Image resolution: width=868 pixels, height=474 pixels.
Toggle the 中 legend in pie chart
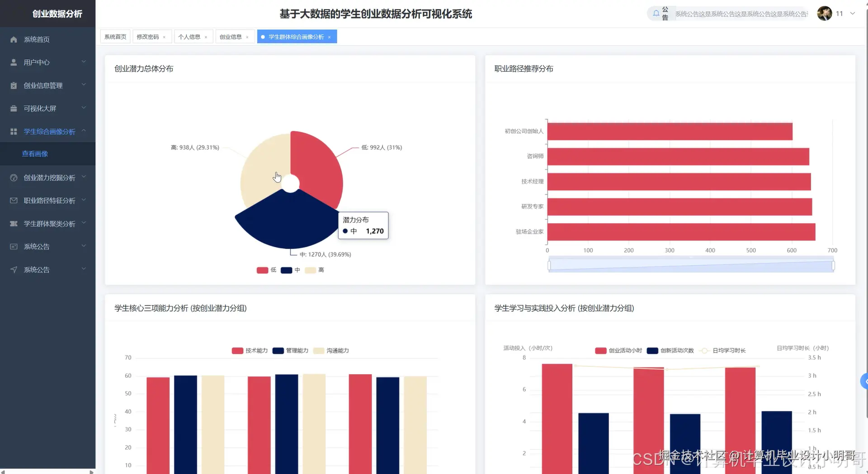[x=290, y=270]
